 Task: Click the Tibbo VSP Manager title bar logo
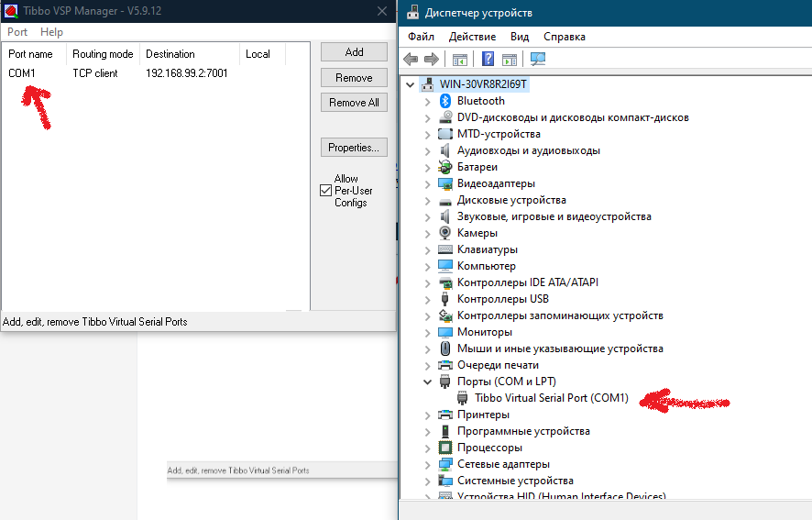click(11, 10)
